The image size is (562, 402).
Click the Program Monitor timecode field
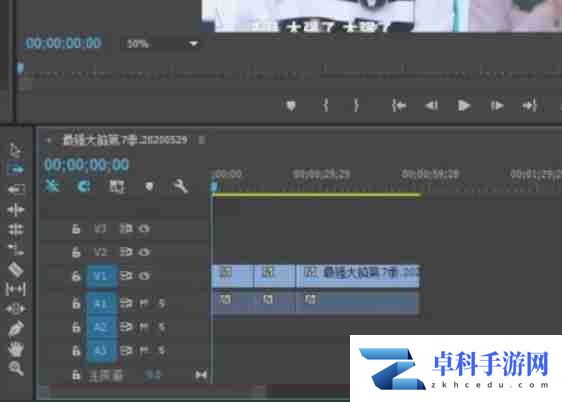click(x=63, y=43)
